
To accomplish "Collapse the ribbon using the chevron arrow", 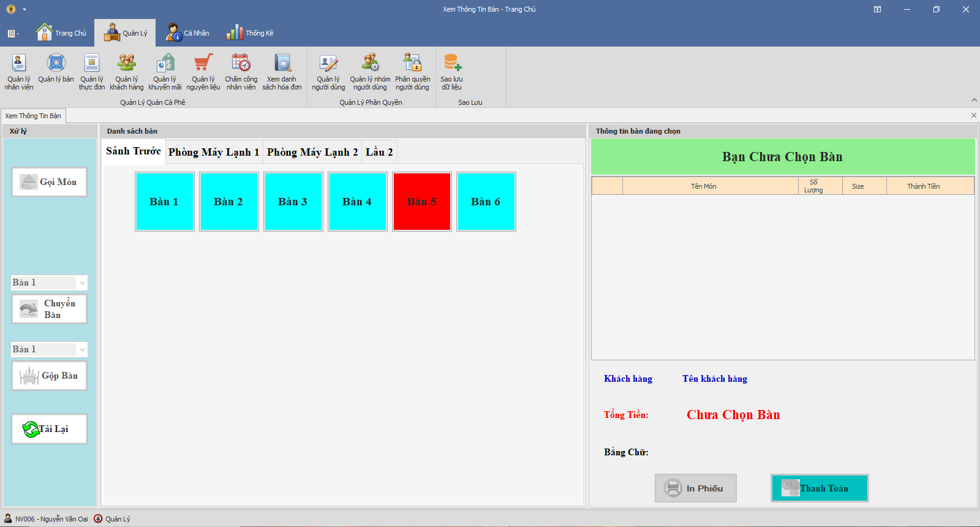I will tap(974, 100).
